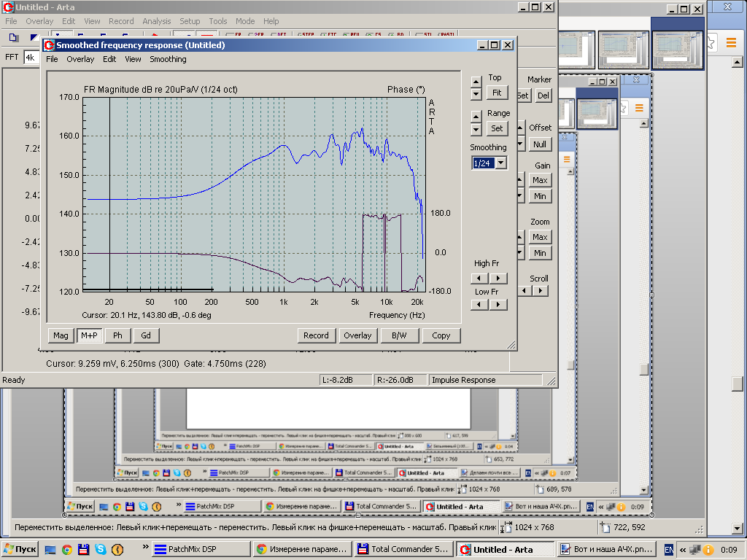The image size is (747, 560).
Task: Click the new file icon in ARTA toolbar
Action: pos(13,37)
